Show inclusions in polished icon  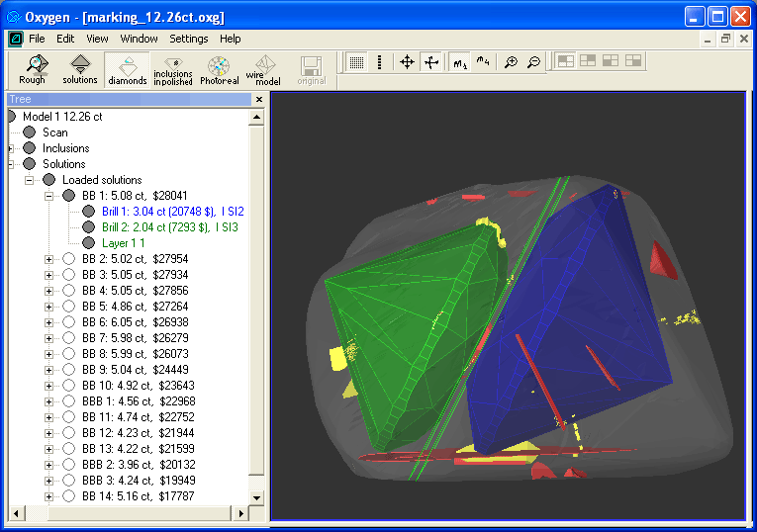pyautogui.click(x=173, y=68)
